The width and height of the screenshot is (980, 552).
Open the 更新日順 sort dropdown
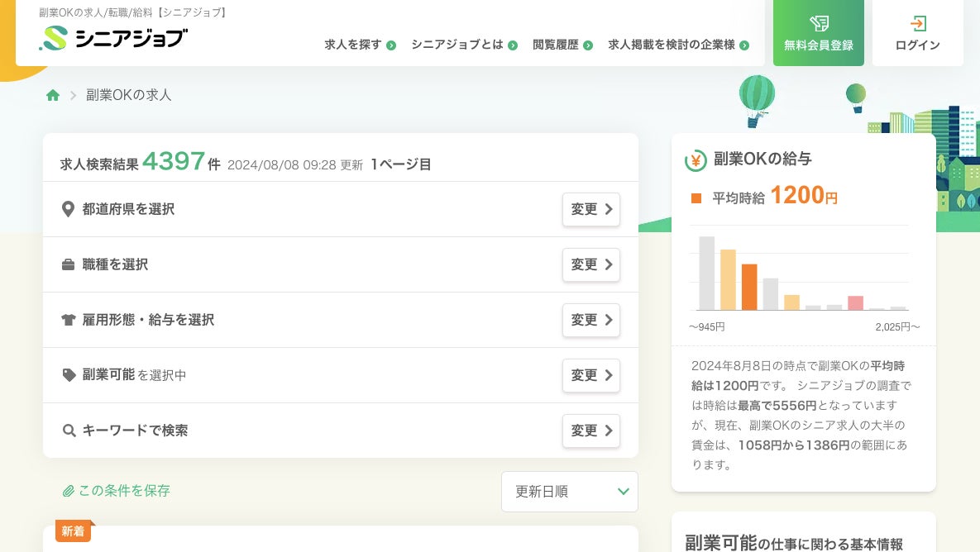[x=569, y=492]
